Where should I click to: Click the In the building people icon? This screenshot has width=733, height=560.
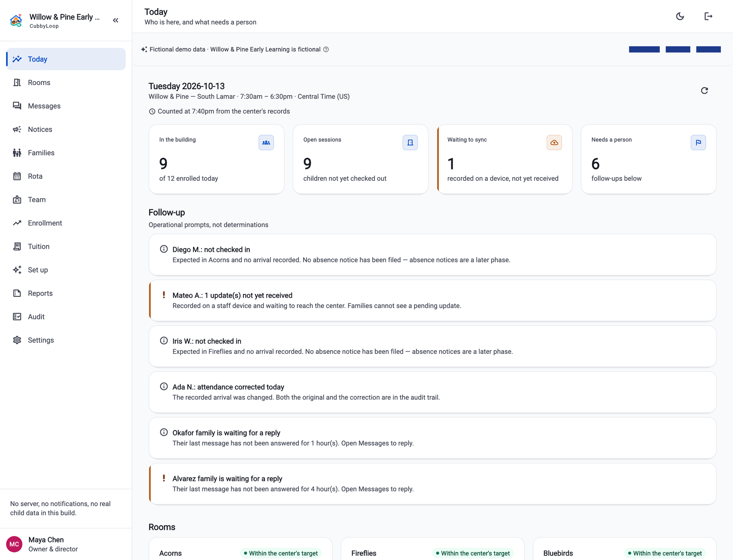266,143
